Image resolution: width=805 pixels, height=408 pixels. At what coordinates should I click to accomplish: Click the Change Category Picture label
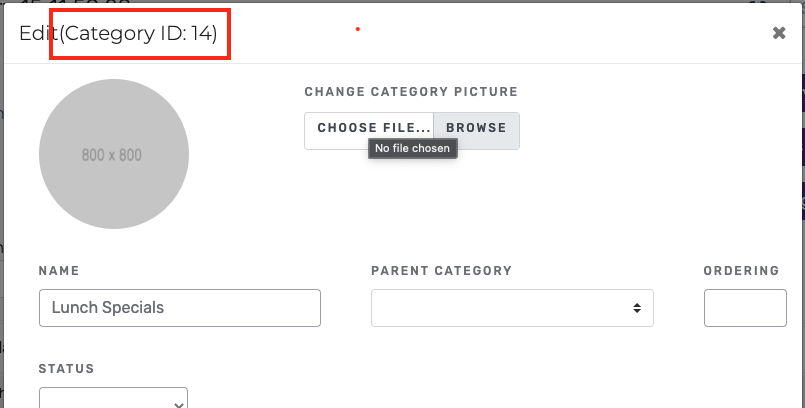(x=411, y=92)
